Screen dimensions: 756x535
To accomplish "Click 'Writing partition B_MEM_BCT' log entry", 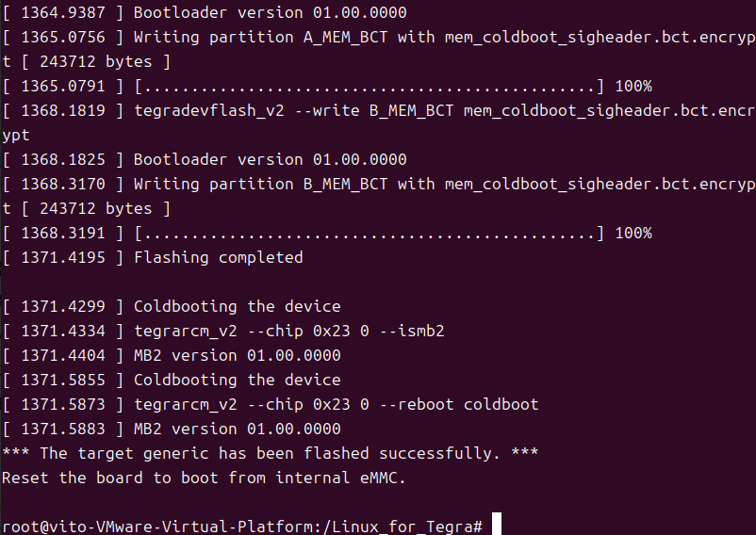I will pos(378,197).
